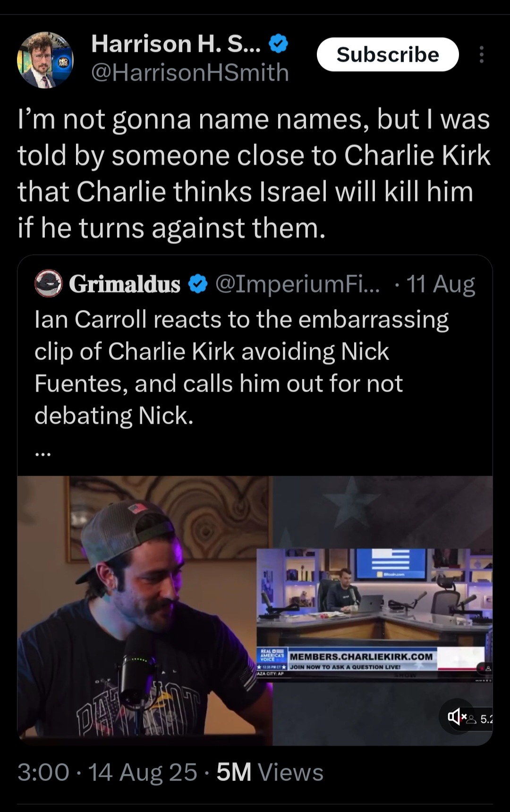Unmute the video using the speaker icon
The height and width of the screenshot is (812, 510).
coord(456,718)
